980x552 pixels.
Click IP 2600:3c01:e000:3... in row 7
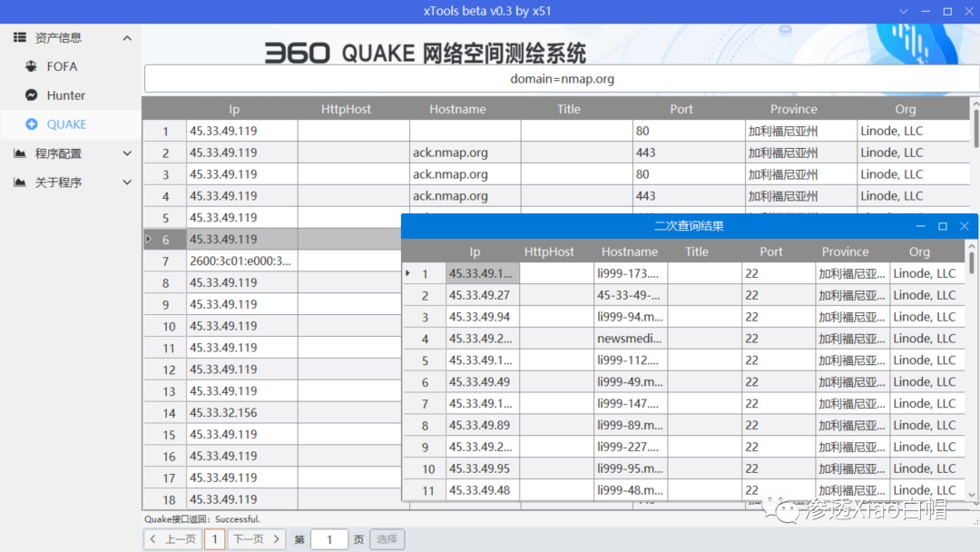(x=240, y=261)
